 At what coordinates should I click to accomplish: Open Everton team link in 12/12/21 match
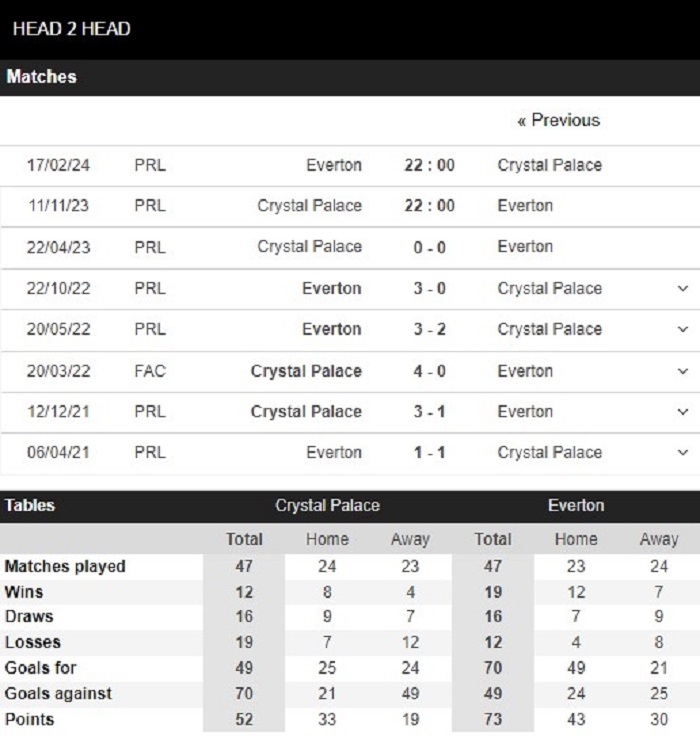(525, 412)
